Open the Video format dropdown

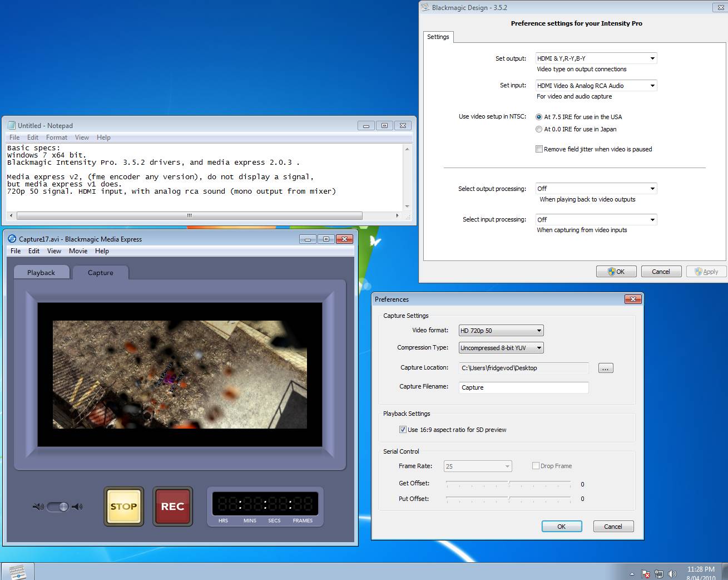[x=501, y=331]
